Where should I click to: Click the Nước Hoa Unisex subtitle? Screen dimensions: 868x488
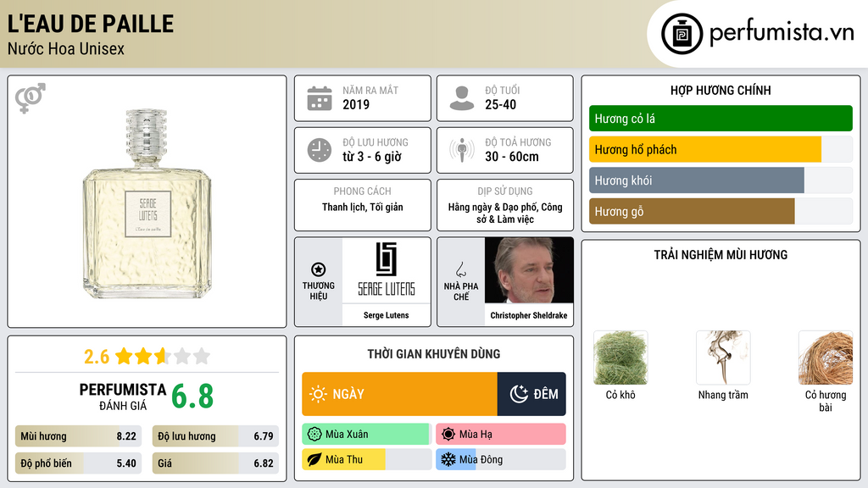66,48
